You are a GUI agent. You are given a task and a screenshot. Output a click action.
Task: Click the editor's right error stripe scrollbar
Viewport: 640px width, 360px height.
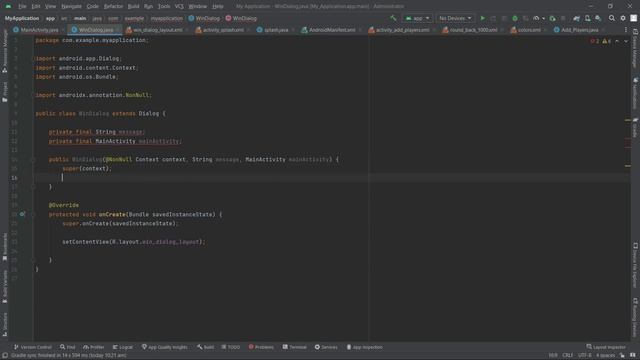pos(628,188)
